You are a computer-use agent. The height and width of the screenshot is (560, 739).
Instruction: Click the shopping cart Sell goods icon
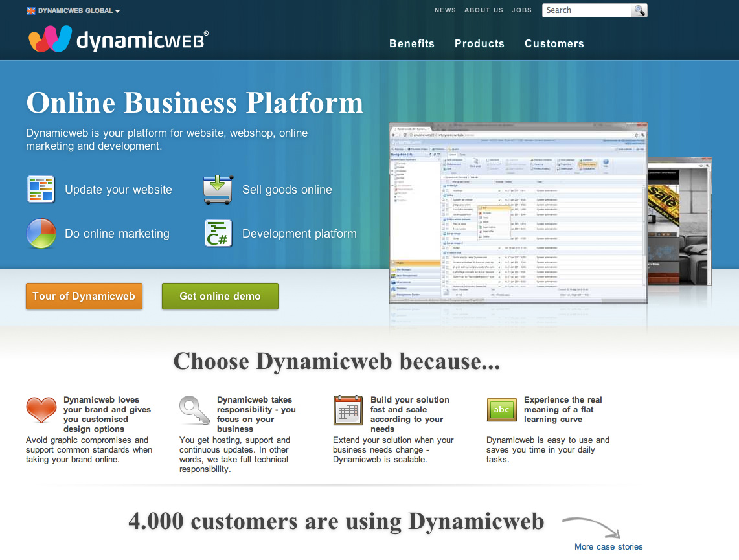(x=218, y=189)
